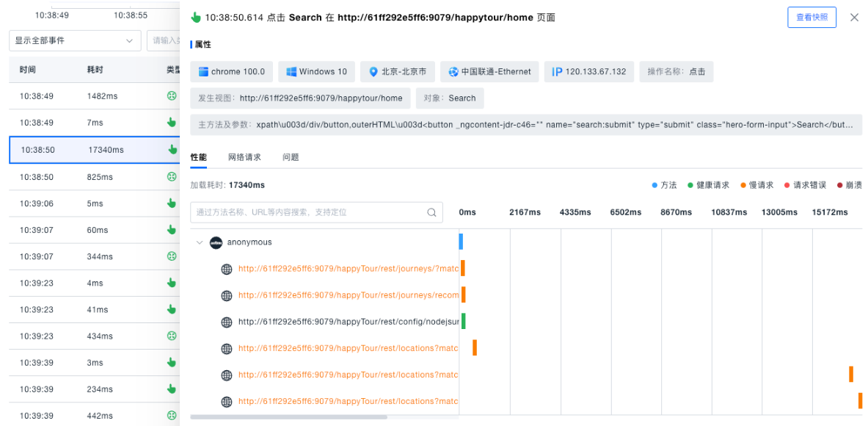Click the anonymous method avatar icon
This screenshot has height=426, width=868.
(x=216, y=242)
